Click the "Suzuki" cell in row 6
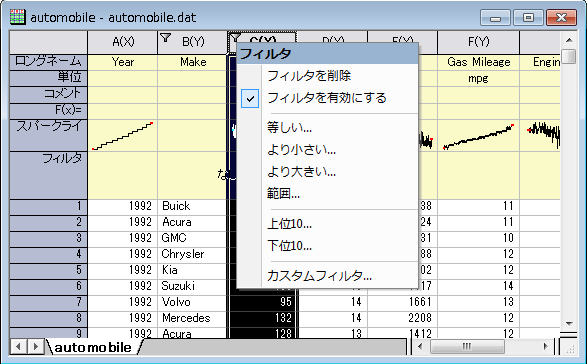The width and height of the screenshot is (588, 364). pyautogui.click(x=193, y=286)
